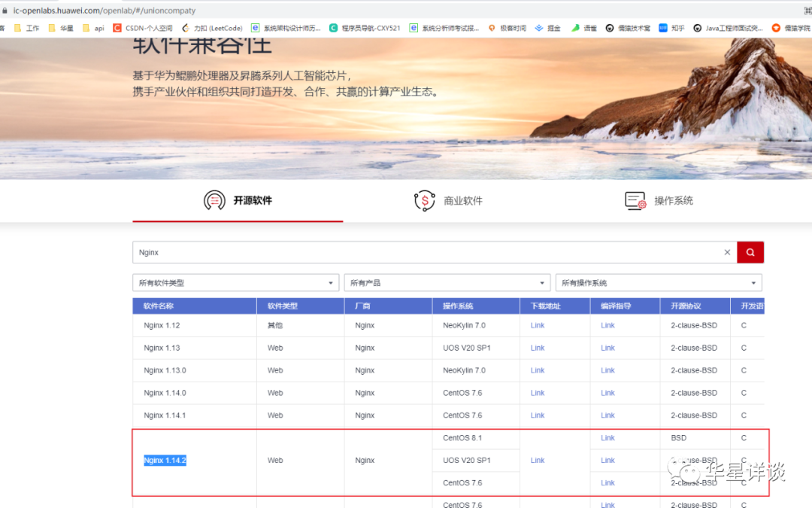Image resolution: width=812 pixels, height=508 pixels.
Task: Open the 系统架构设计师 bookmark
Action: 286,28
